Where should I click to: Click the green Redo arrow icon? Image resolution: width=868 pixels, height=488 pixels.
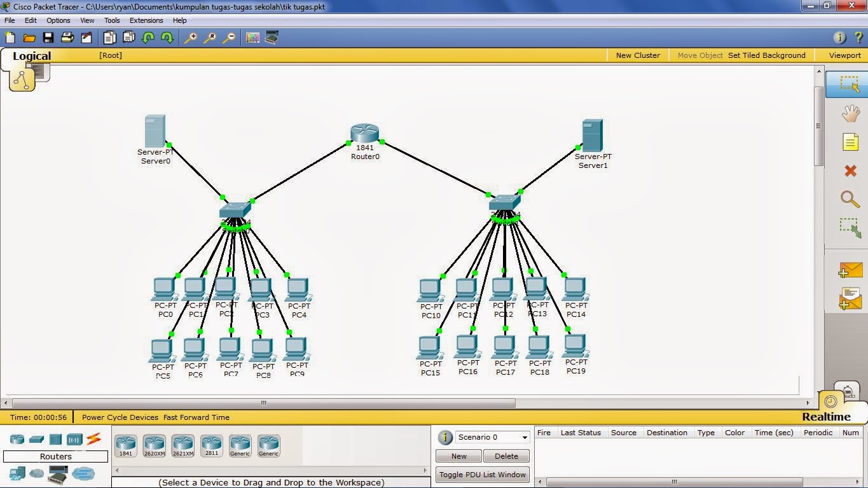(x=167, y=38)
